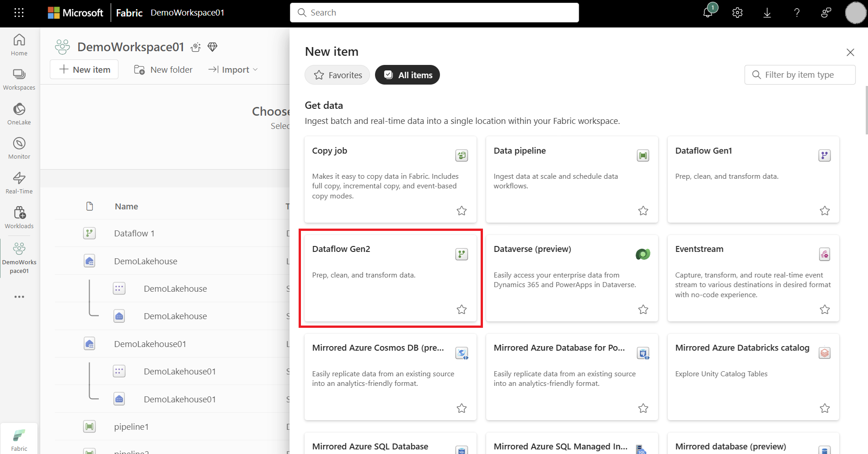Open the Settings gear
The image size is (868, 454).
tap(737, 13)
